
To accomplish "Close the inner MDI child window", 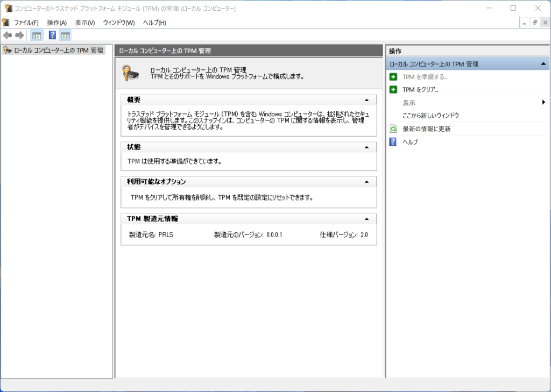I will point(545,23).
